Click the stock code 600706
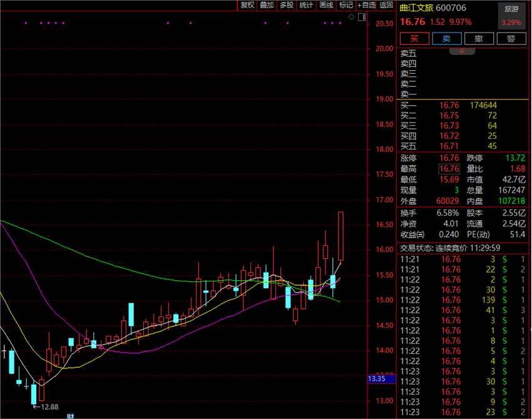 tap(451, 8)
